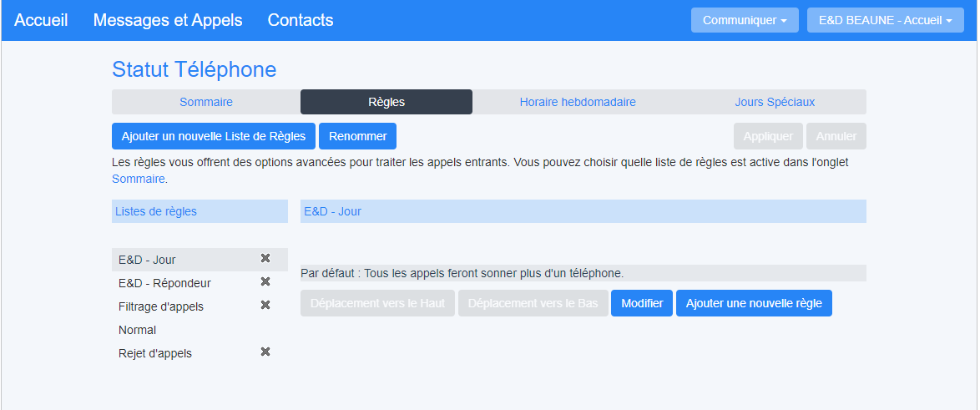Switch to the Sommaire tab

click(206, 102)
